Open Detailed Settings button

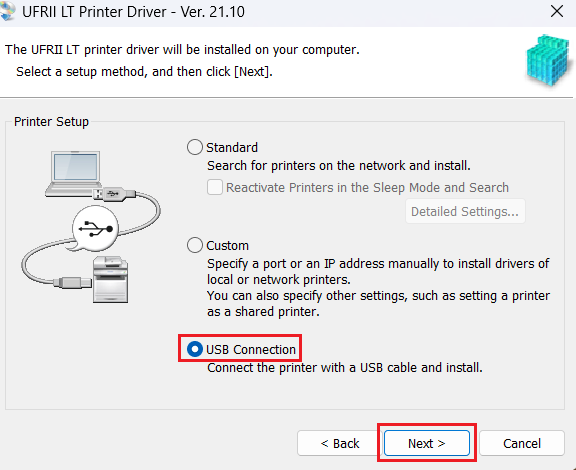coord(465,211)
